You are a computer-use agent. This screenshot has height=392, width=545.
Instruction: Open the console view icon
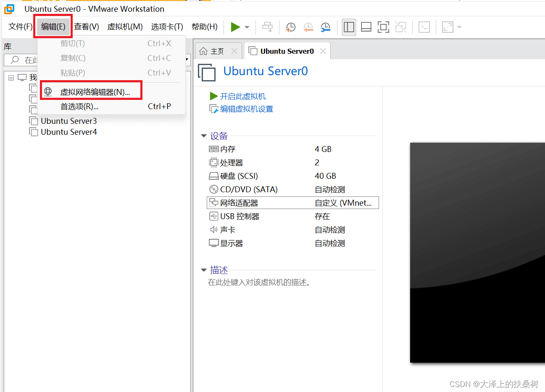424,27
